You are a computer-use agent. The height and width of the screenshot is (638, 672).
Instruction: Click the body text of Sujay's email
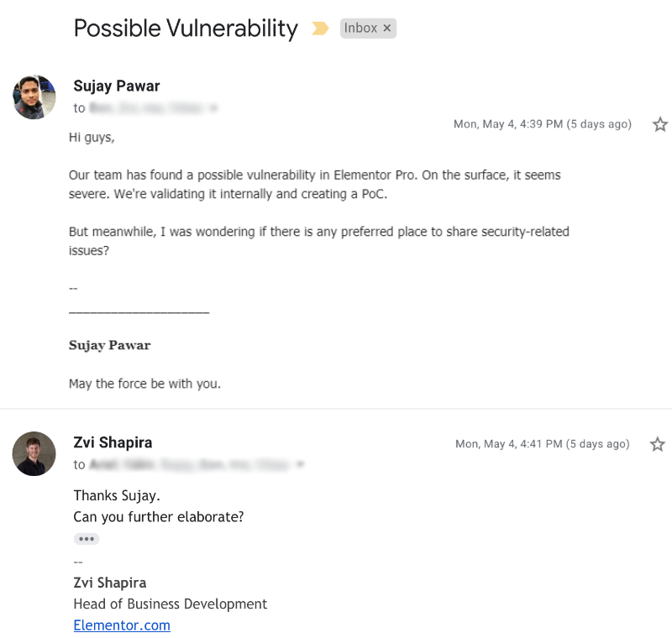315,183
